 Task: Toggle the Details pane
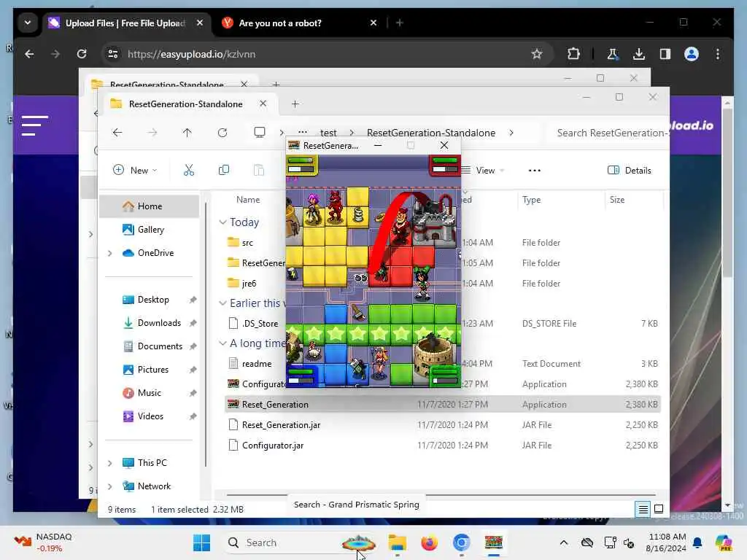coord(629,170)
